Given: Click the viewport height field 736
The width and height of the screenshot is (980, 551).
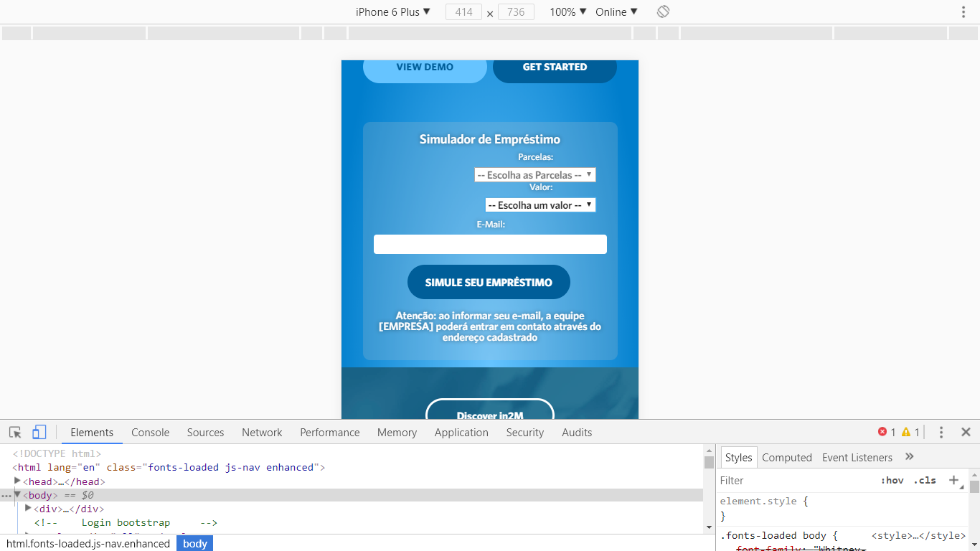Looking at the screenshot, I should coord(516,11).
